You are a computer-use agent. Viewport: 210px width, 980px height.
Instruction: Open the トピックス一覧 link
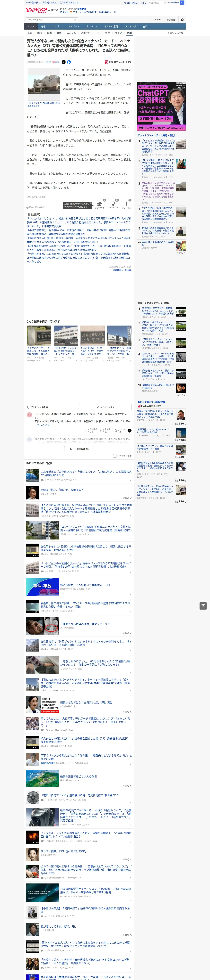click(x=175, y=33)
